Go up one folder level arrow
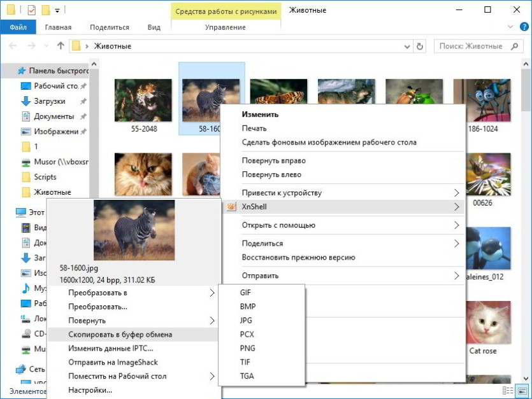The image size is (532, 399). coord(61,46)
